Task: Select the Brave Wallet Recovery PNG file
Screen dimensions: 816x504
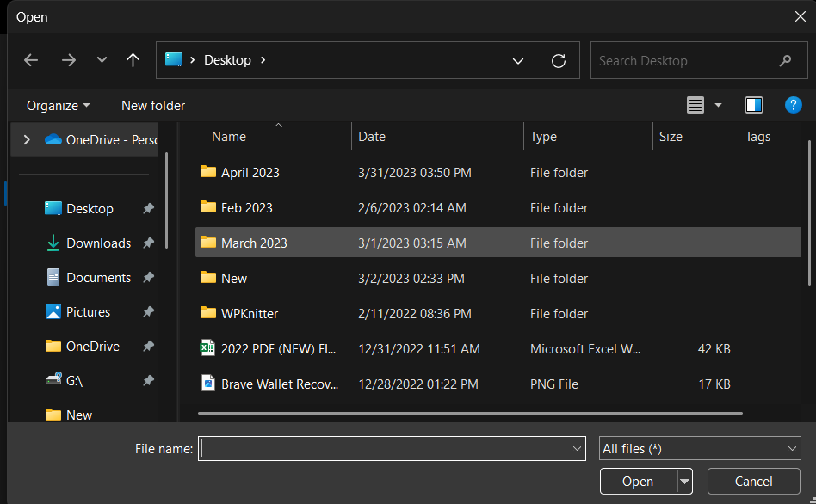Action: tap(279, 384)
